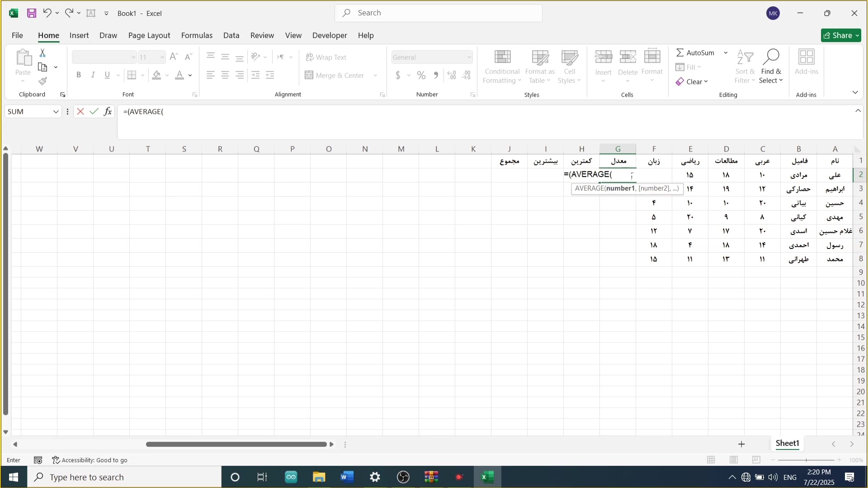Click the zoom slider in status bar

807,460
